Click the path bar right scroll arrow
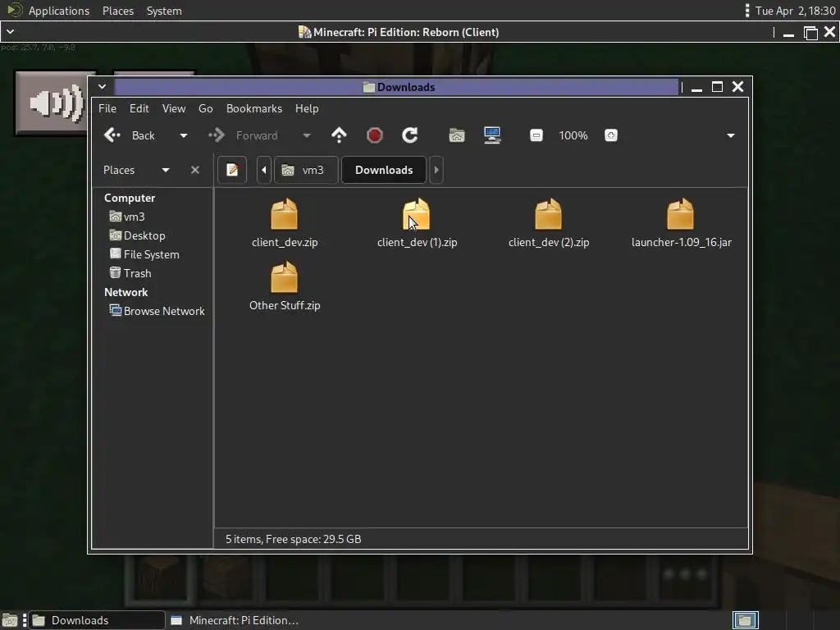The image size is (840, 630). click(x=436, y=170)
